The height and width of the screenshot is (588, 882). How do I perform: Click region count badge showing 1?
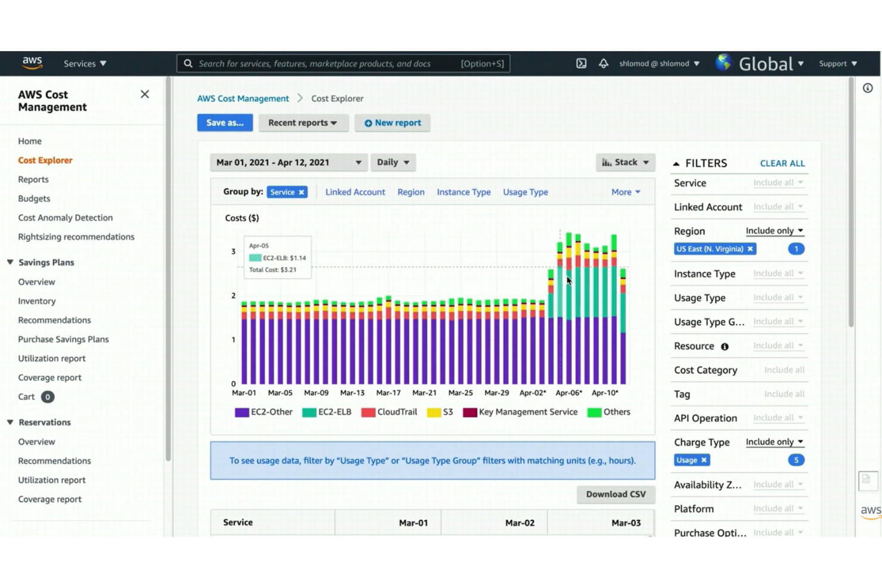796,249
